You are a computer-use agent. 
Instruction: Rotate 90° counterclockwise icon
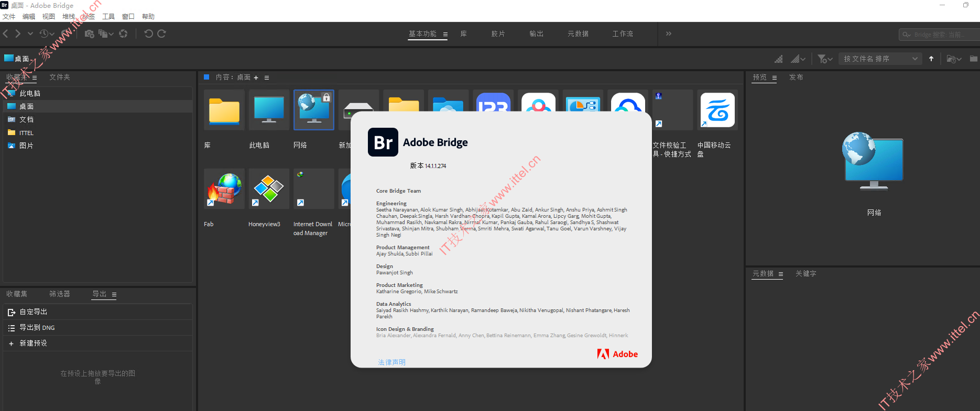pyautogui.click(x=149, y=34)
